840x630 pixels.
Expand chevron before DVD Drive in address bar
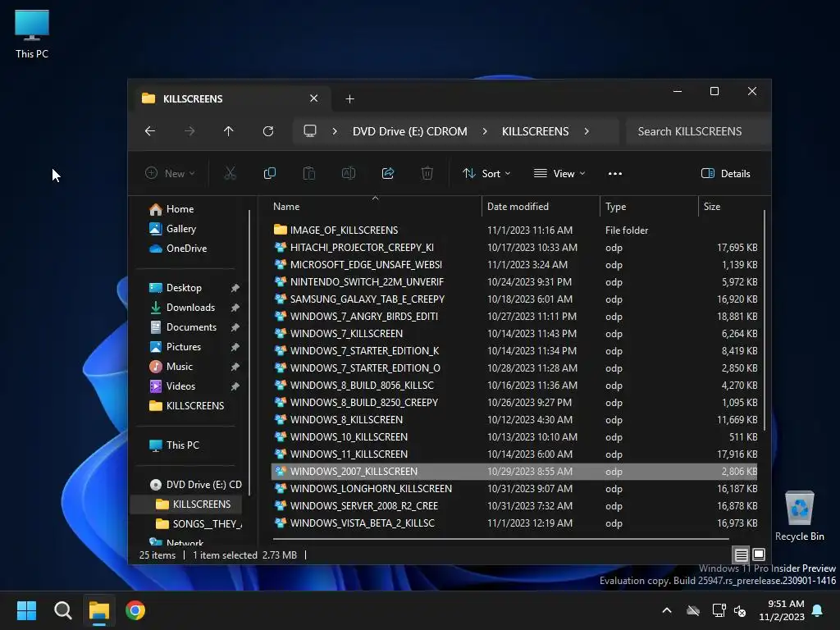335,131
